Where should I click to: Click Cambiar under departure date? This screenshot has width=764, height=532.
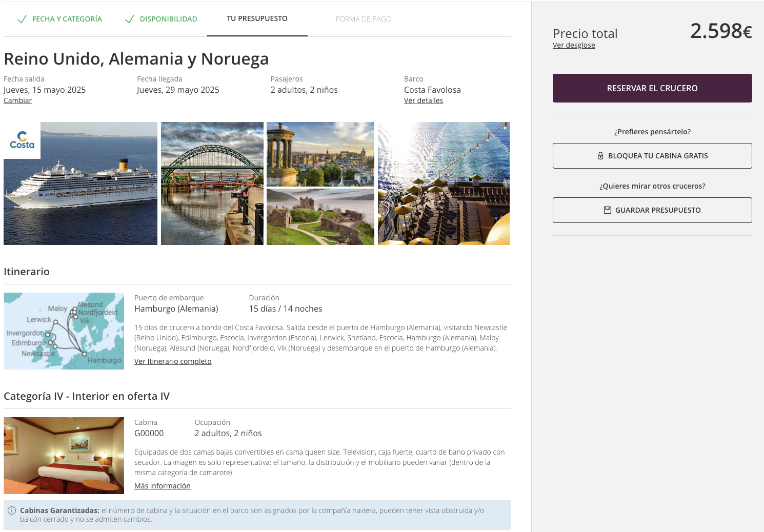click(x=17, y=100)
